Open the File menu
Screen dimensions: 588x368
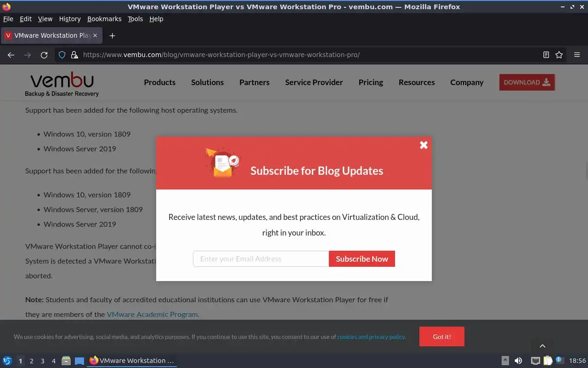pyautogui.click(x=8, y=19)
